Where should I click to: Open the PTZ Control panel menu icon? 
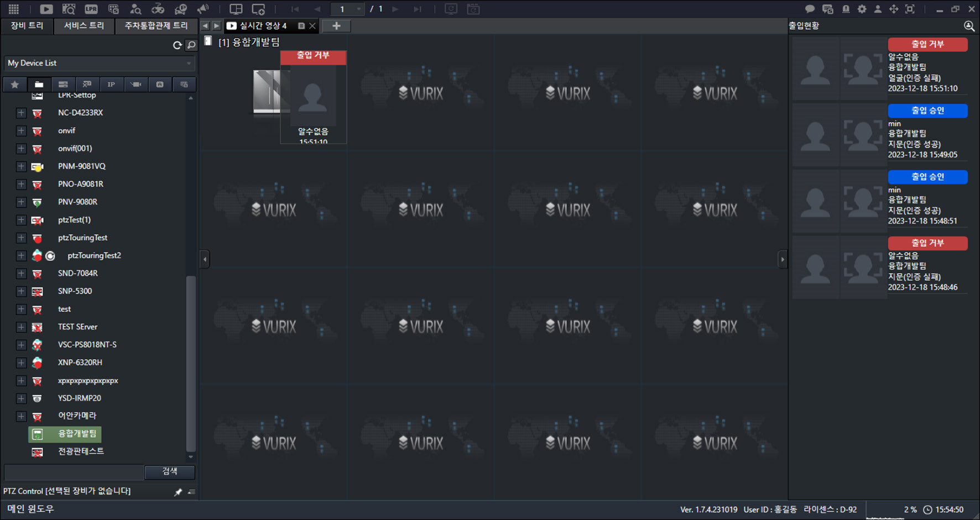pos(191,492)
